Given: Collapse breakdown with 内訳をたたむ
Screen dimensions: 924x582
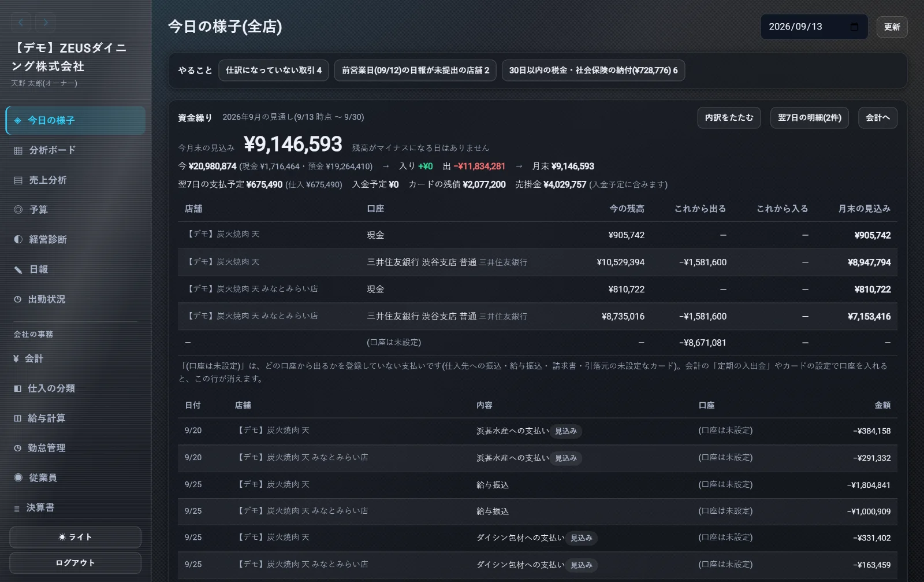Looking at the screenshot, I should pyautogui.click(x=729, y=118).
